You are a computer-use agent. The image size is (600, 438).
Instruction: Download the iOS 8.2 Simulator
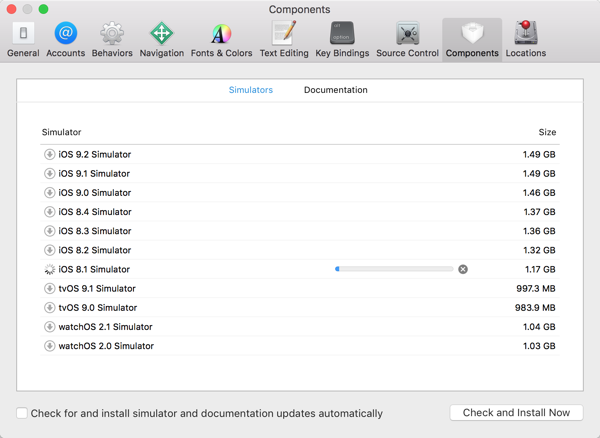coord(49,250)
